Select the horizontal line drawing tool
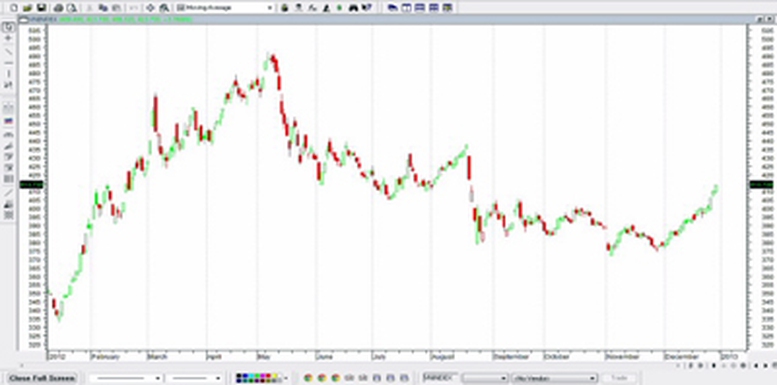Viewport: 777px width, 385px height. point(8,62)
